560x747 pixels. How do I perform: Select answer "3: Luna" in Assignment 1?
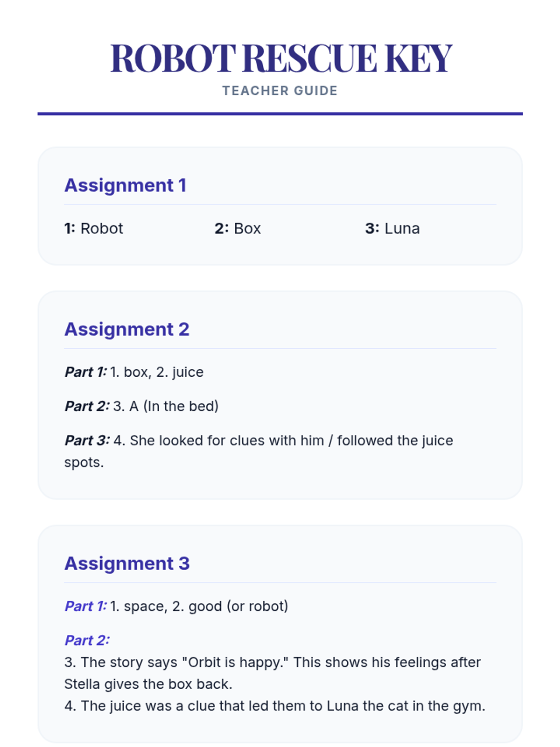392,228
